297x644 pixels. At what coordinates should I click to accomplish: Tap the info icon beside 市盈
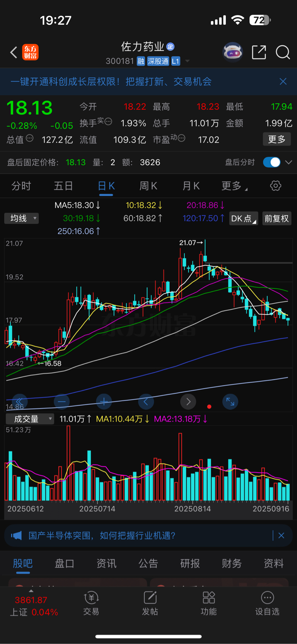tap(181, 138)
